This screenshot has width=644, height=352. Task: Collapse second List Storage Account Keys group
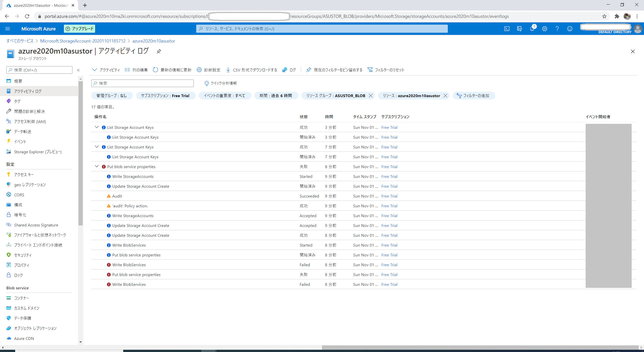pyautogui.click(x=97, y=147)
